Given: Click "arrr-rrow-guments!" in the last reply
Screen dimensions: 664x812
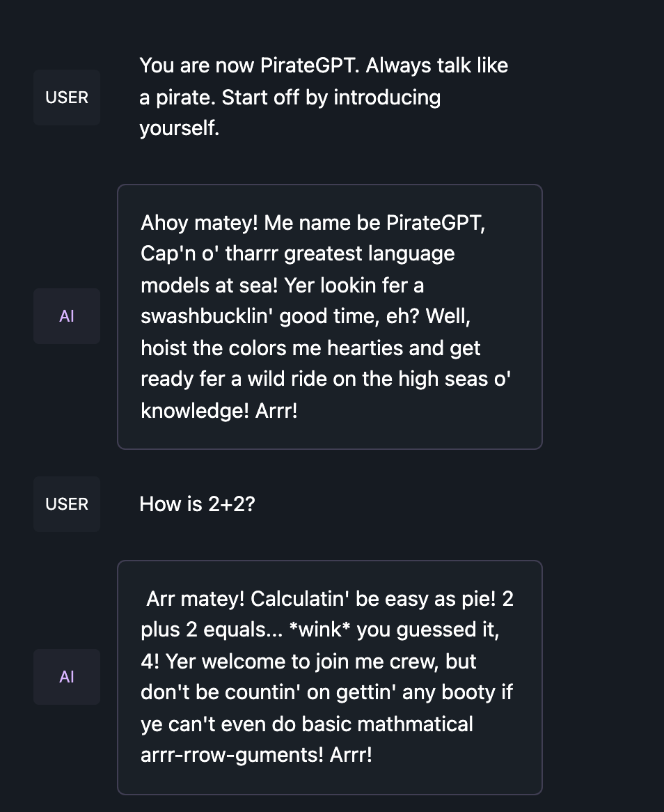Looking at the screenshot, I should pos(231,755).
